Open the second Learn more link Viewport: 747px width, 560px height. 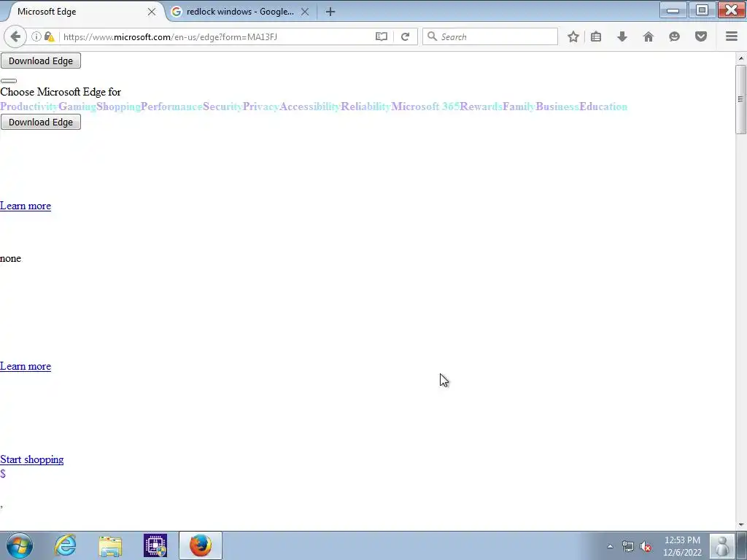click(26, 366)
